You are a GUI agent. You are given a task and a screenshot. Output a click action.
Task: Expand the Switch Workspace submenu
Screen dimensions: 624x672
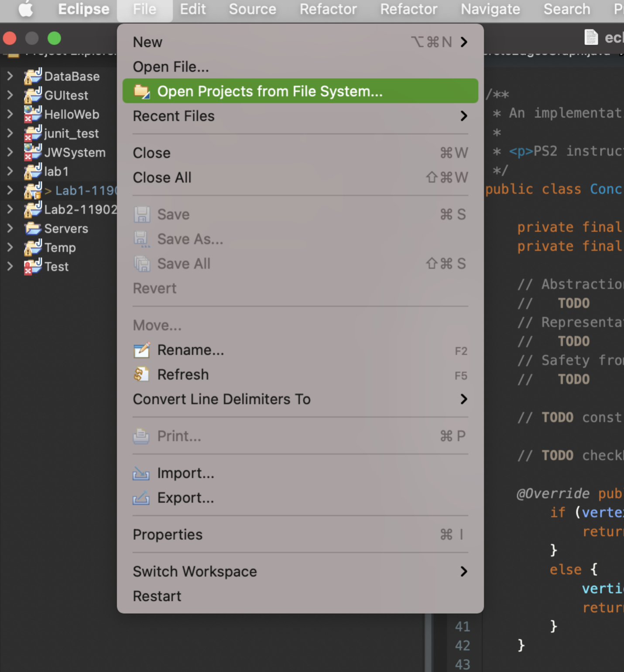300,572
